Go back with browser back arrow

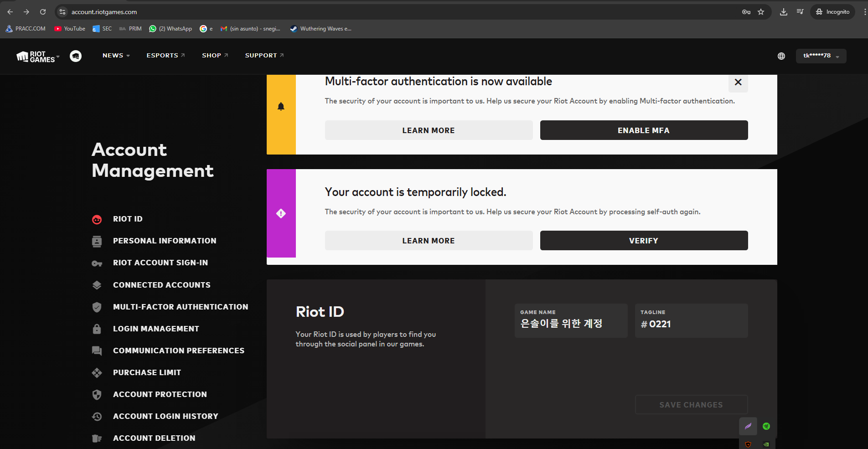click(x=10, y=12)
